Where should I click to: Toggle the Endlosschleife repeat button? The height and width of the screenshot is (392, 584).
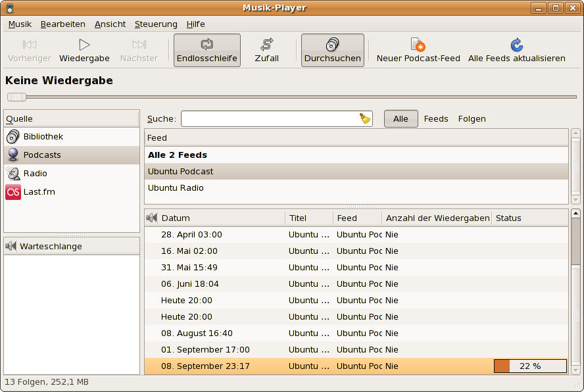tap(207, 51)
